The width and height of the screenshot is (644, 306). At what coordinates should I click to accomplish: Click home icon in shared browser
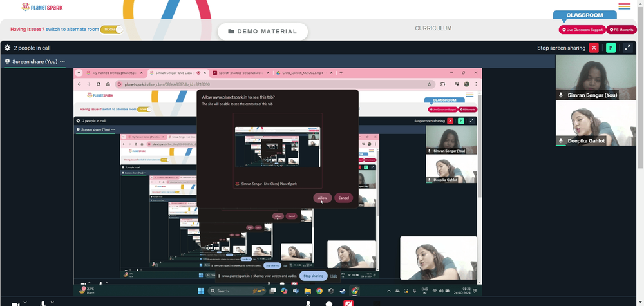[x=108, y=84]
